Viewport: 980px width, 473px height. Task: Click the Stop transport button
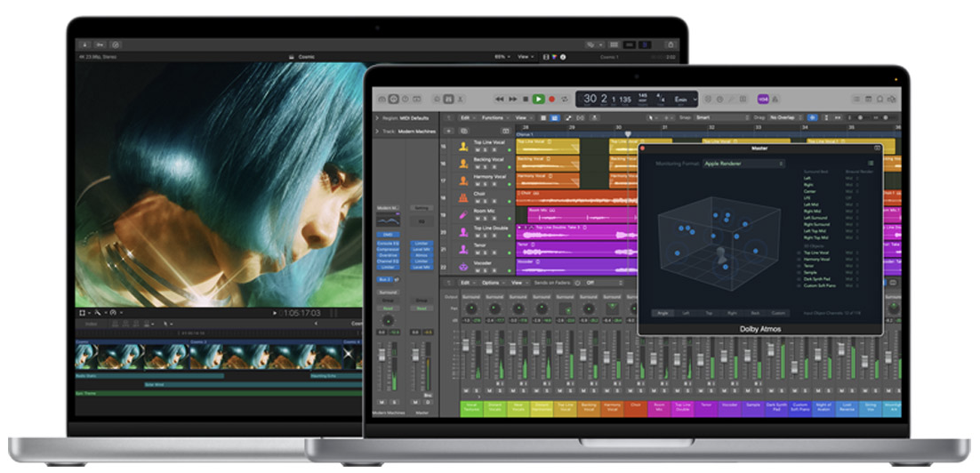tap(526, 99)
